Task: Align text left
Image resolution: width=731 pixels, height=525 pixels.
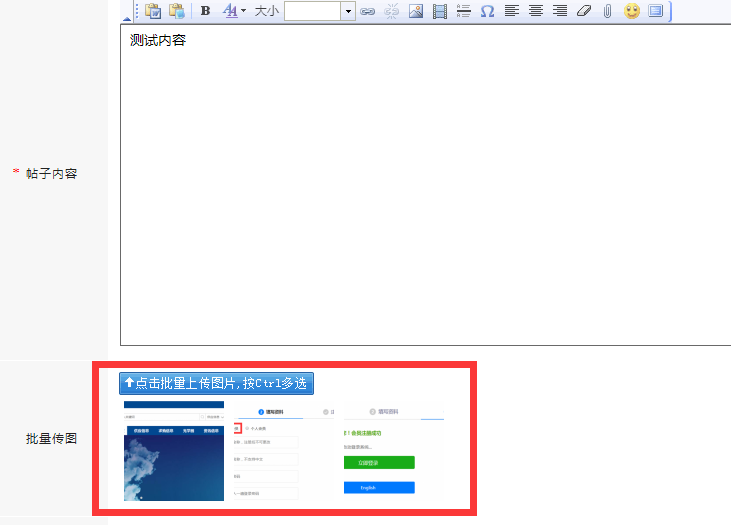Action: click(511, 11)
